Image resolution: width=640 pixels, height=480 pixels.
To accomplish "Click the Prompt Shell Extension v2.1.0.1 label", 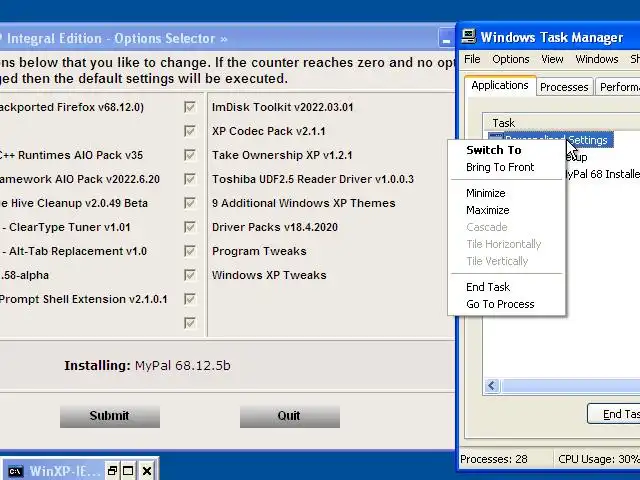I will pyautogui.click(x=84, y=299).
